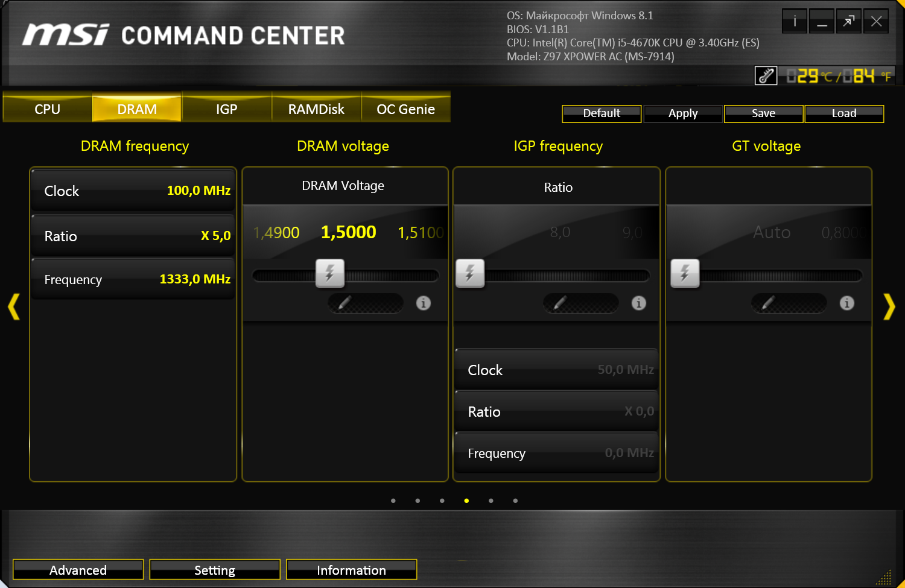Minimize the Command Center window

[x=822, y=22]
